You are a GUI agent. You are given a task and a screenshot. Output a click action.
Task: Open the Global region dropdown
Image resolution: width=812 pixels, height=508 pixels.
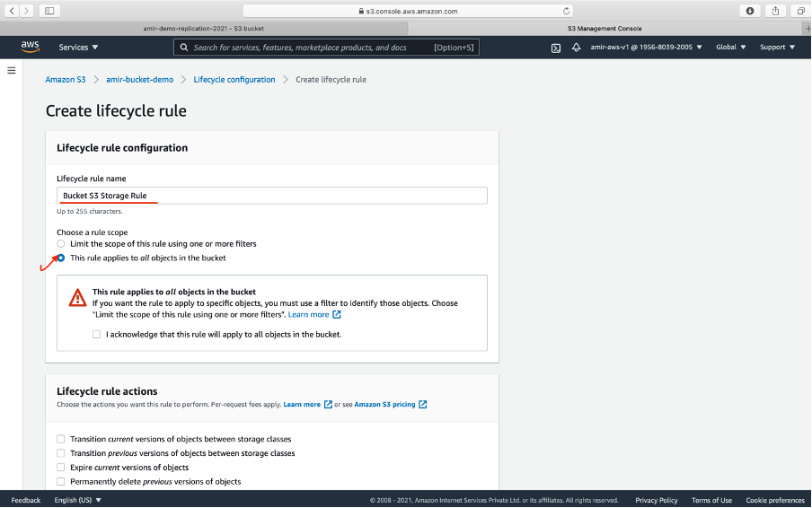730,47
